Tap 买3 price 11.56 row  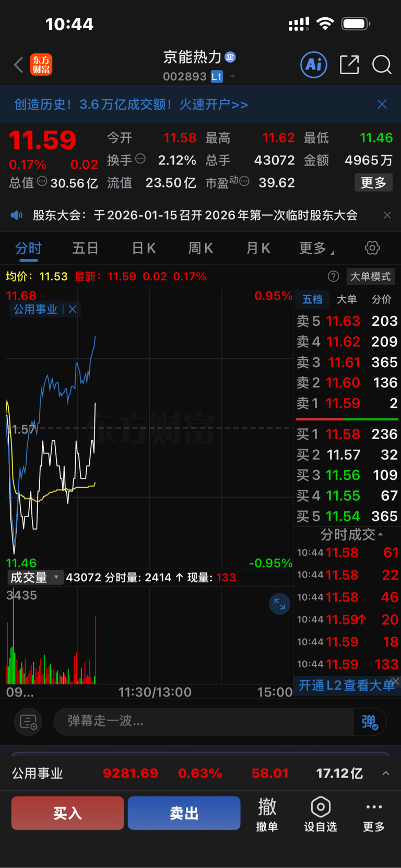(x=347, y=475)
